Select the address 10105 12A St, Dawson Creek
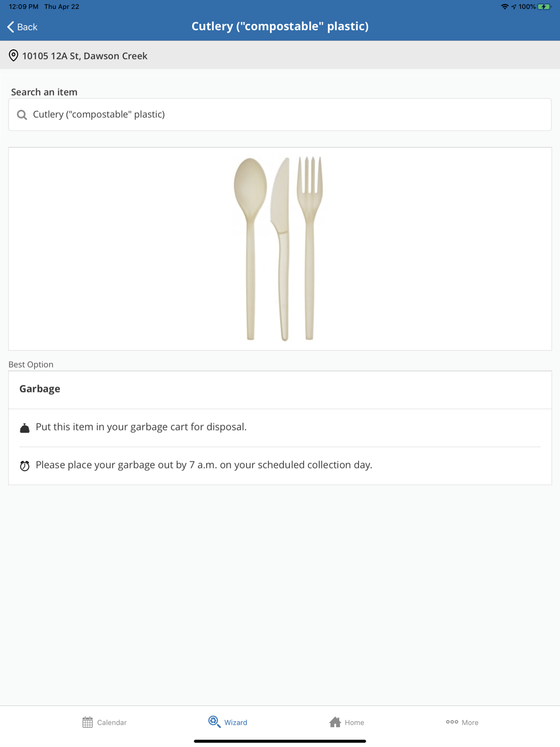The width and height of the screenshot is (560, 747). [85, 56]
